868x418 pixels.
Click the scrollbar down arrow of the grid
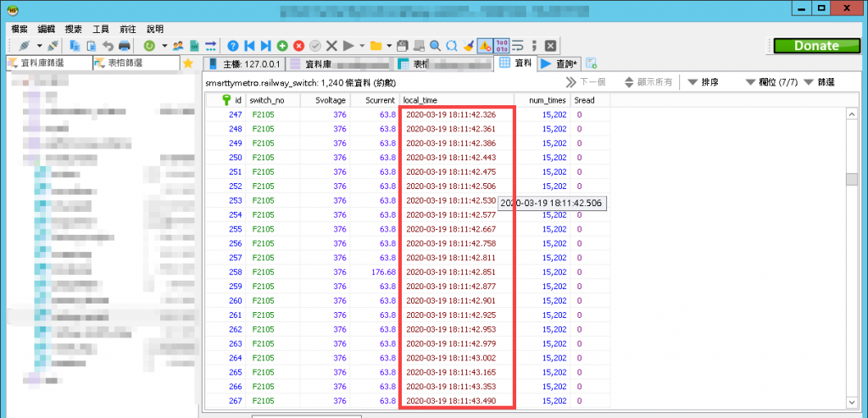(x=851, y=402)
